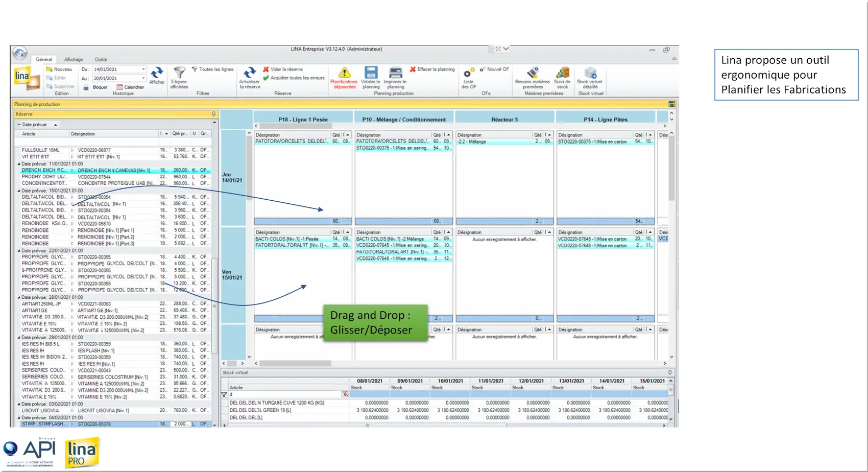Click the Nouvel OF icon

[482, 69]
